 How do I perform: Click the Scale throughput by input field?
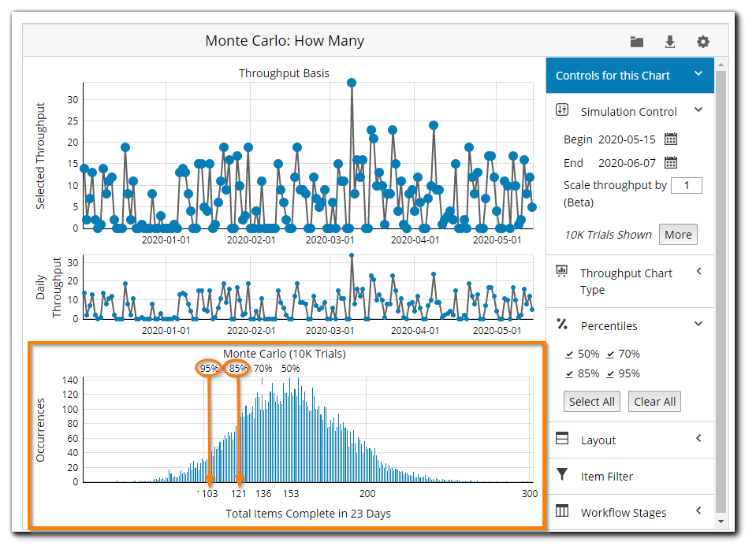(x=687, y=186)
